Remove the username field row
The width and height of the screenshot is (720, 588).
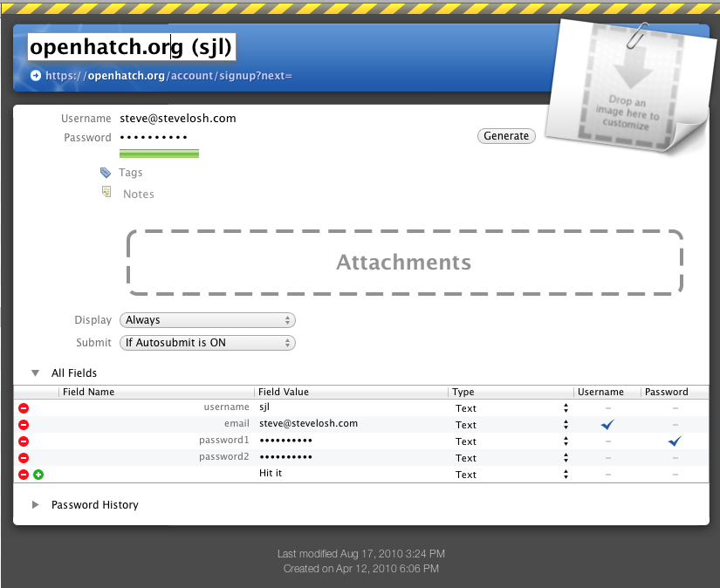click(24, 408)
